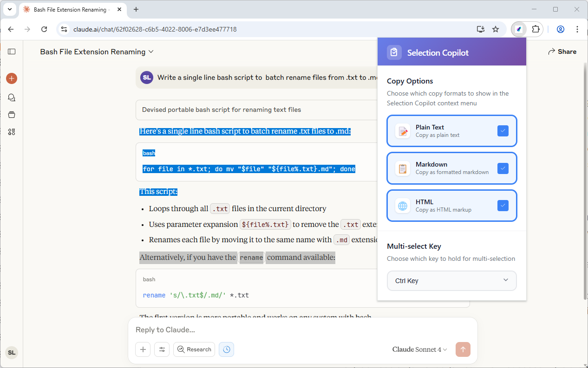Uncheck the Plain Text copy option
Viewport: 588px width, 368px height.
pyautogui.click(x=503, y=131)
